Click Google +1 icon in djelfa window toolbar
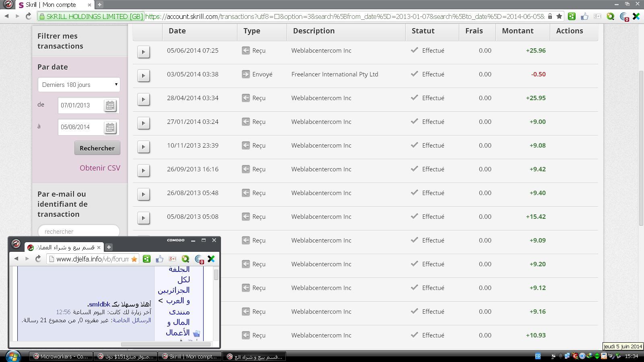644x362 pixels. click(x=172, y=259)
